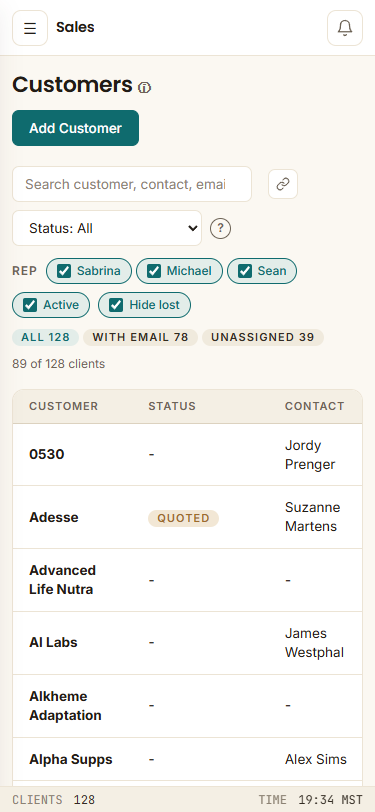This screenshot has height=812, width=375.
Task: Open the hamburger navigation menu
Action: [30, 28]
